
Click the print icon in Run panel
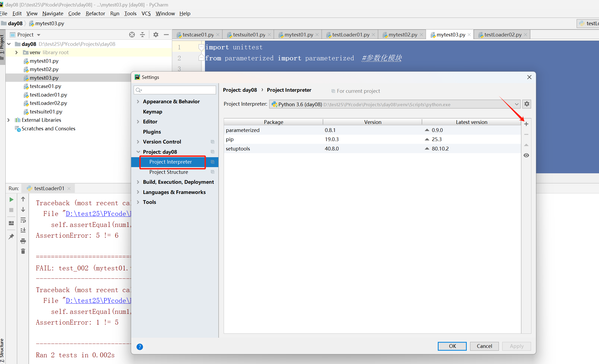(23, 241)
